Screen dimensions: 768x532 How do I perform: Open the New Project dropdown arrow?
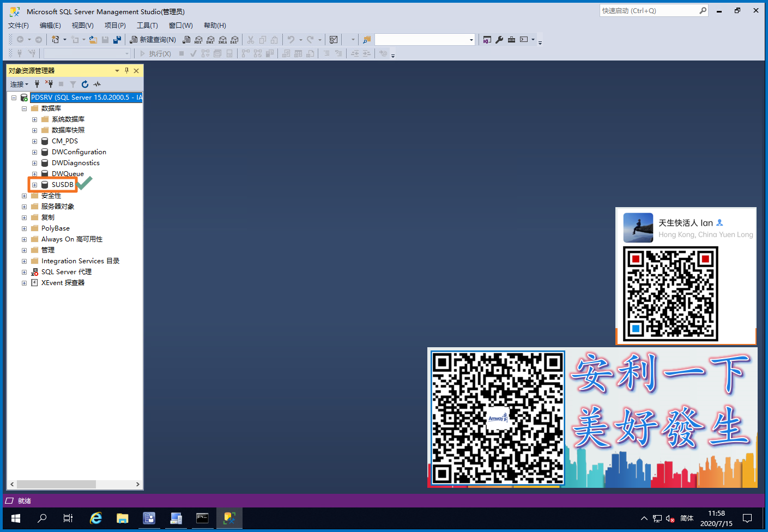tap(65, 39)
